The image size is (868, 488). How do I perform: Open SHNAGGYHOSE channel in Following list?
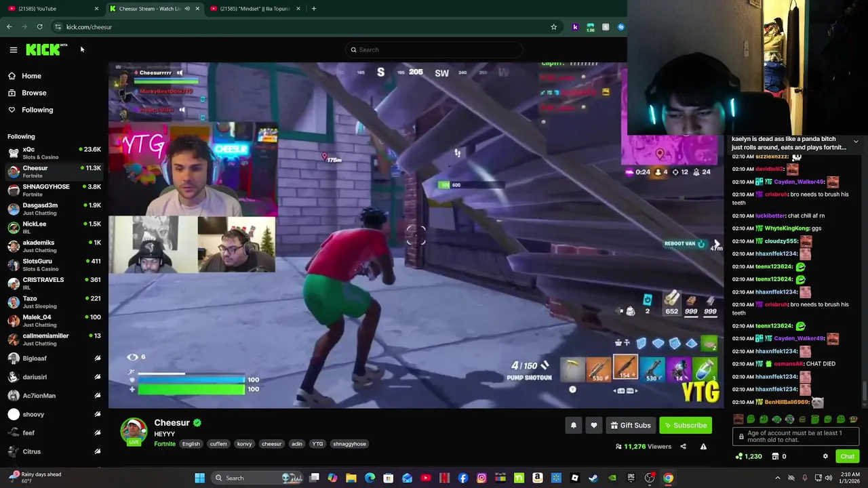point(54,190)
